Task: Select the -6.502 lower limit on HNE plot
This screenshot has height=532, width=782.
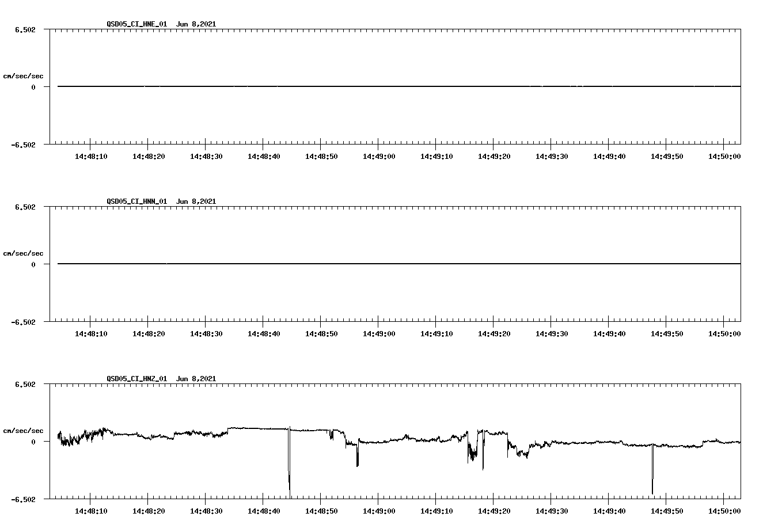Action: (x=24, y=145)
